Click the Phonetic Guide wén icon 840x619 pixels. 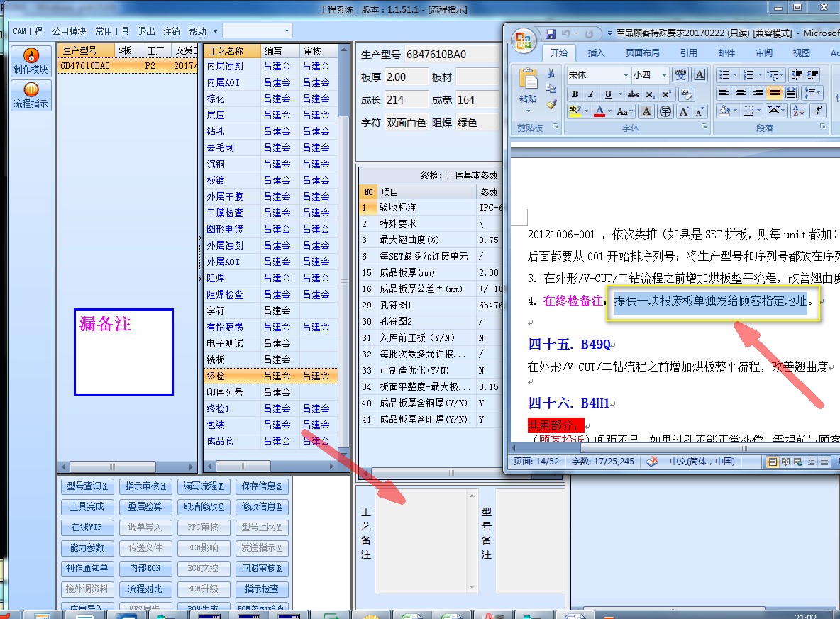pyautogui.click(x=680, y=74)
